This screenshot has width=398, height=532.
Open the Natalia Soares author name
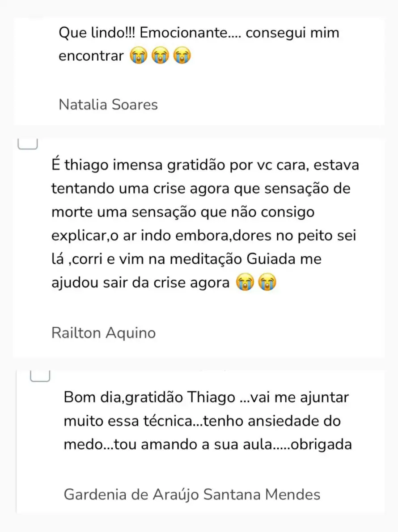(108, 105)
